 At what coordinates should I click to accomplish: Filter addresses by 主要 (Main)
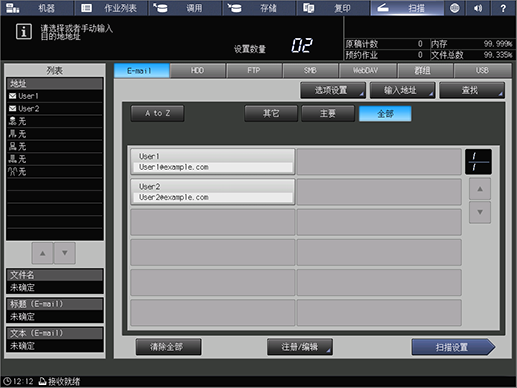pyautogui.click(x=328, y=113)
